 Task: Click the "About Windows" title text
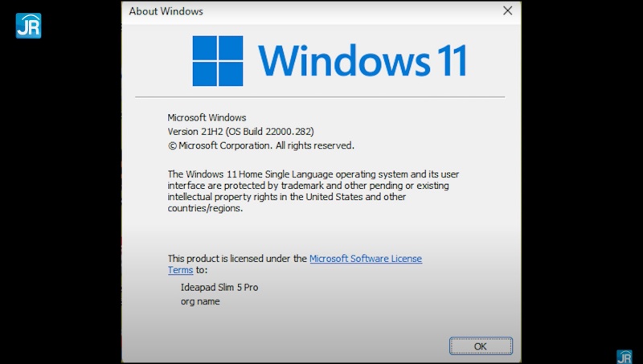pos(166,11)
